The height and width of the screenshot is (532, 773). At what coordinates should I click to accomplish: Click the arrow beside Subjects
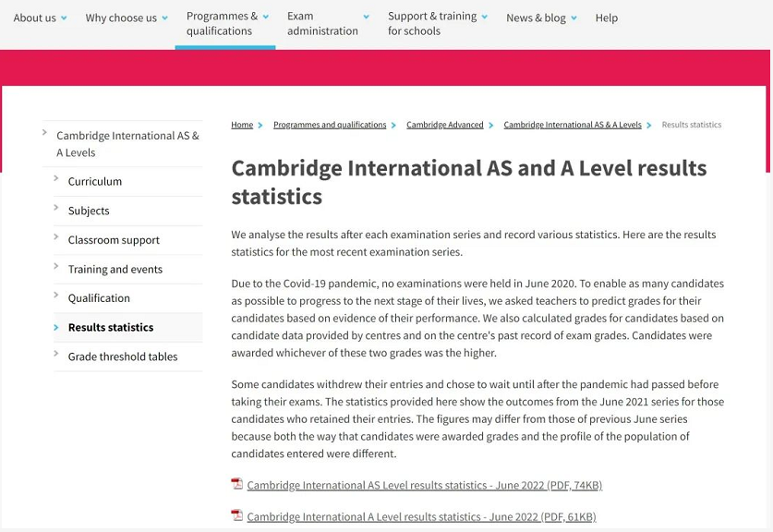click(x=56, y=208)
